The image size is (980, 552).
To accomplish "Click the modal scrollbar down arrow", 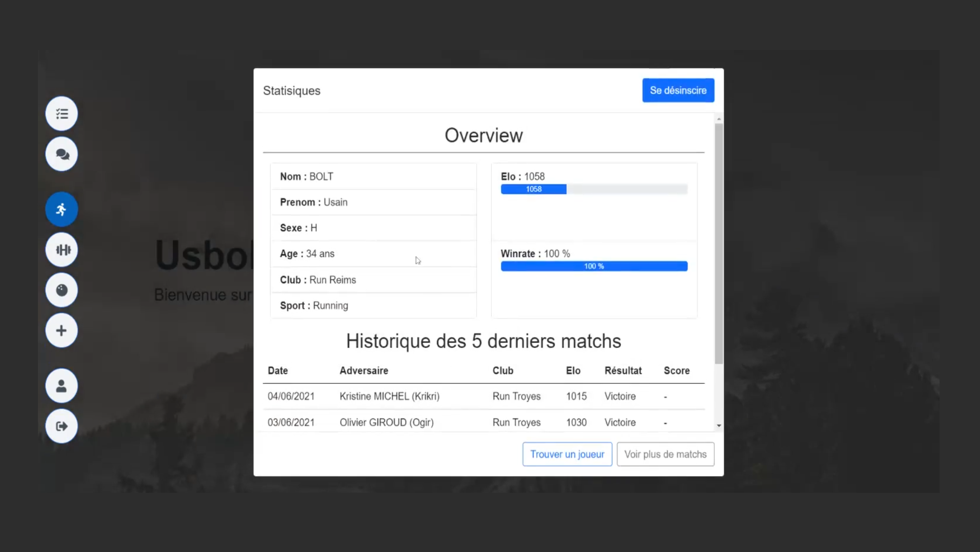I will coord(719,426).
